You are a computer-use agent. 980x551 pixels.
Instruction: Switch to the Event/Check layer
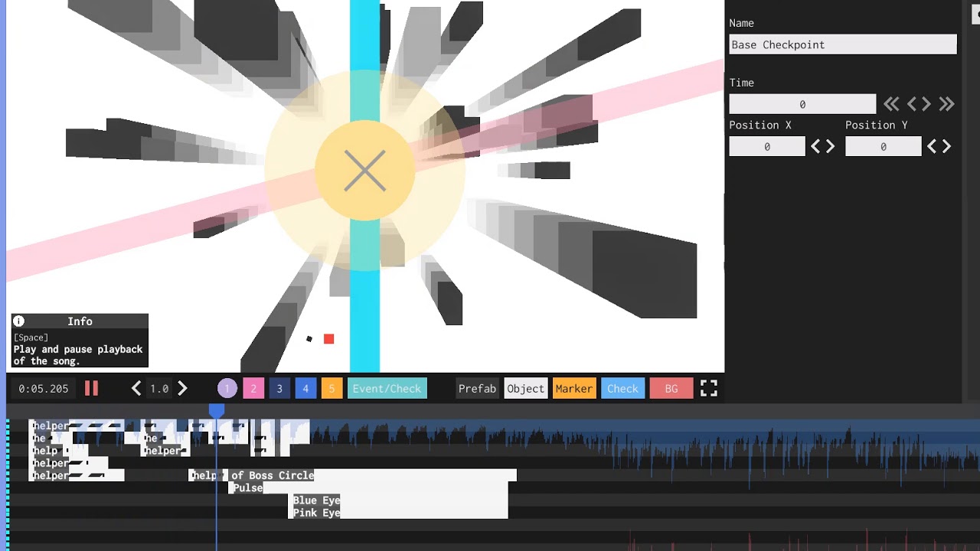point(387,389)
